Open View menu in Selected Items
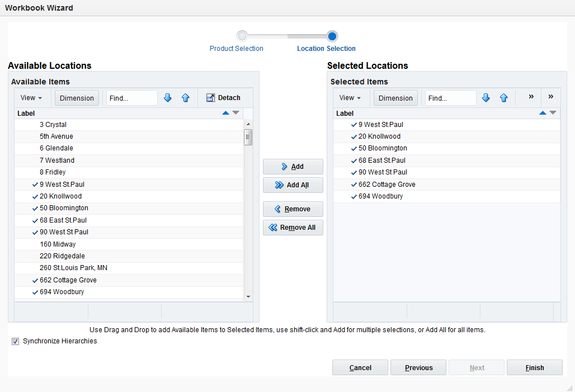Image resolution: width=575 pixels, height=392 pixels. tap(350, 98)
